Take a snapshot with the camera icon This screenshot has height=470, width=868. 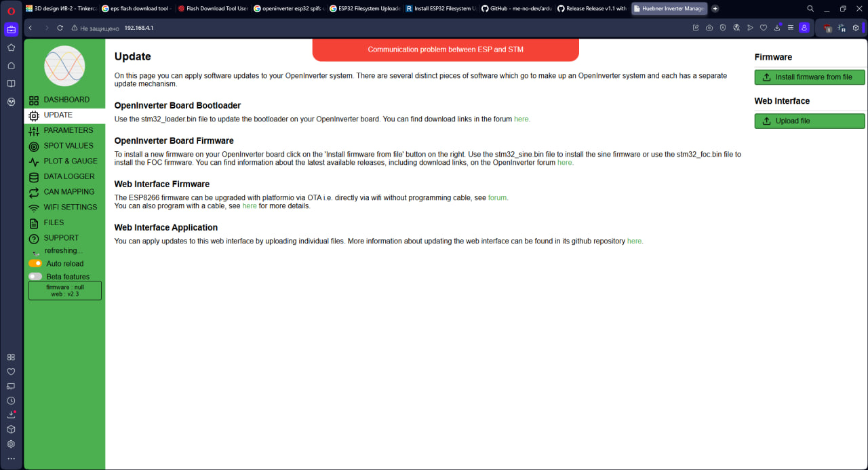coord(709,28)
